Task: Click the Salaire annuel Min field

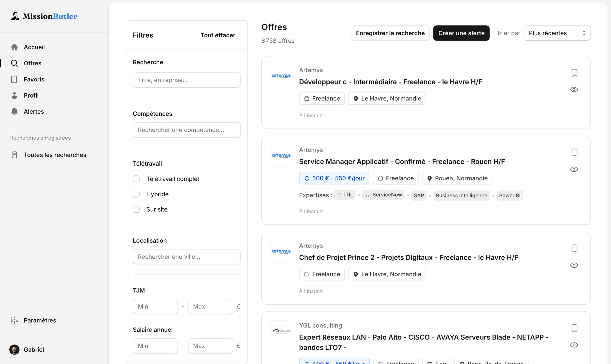Action: pyautogui.click(x=155, y=346)
